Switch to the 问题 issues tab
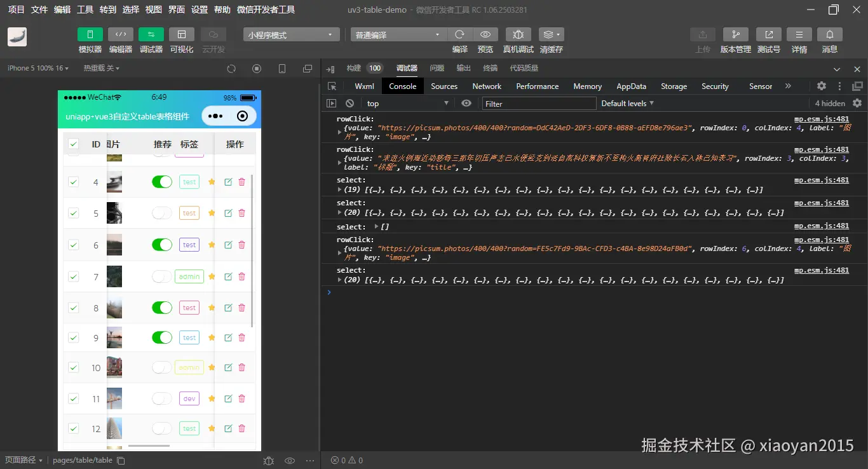 click(437, 68)
